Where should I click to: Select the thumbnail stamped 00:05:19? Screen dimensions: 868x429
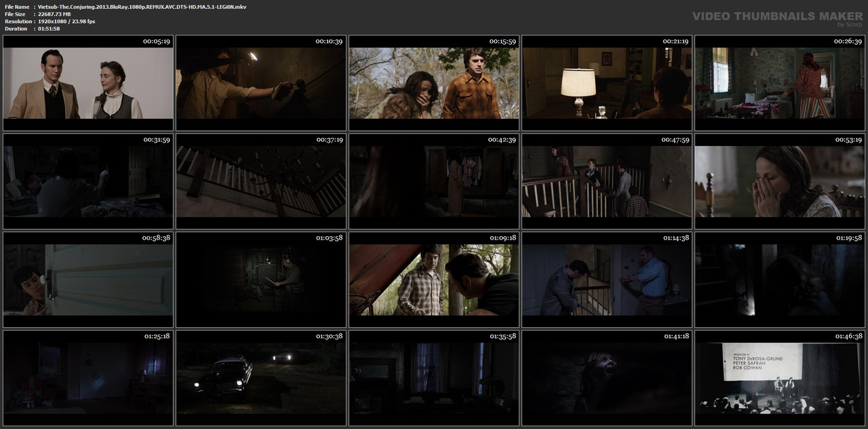(x=88, y=83)
